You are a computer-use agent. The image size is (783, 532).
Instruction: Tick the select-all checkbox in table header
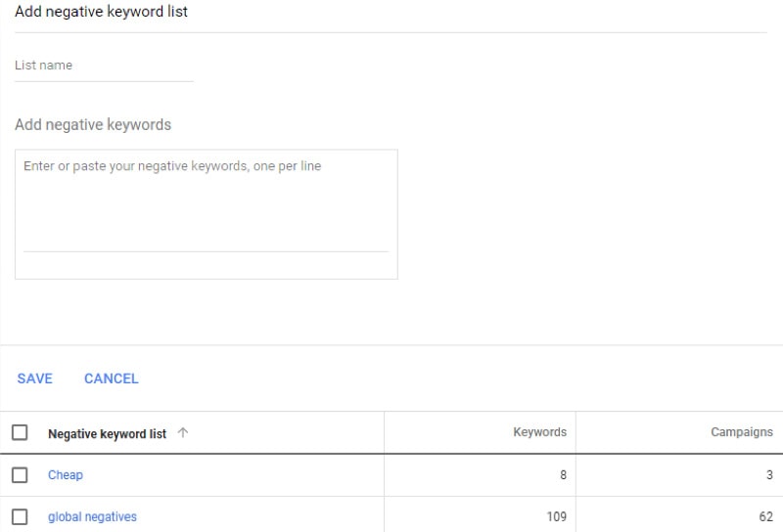(x=20, y=432)
